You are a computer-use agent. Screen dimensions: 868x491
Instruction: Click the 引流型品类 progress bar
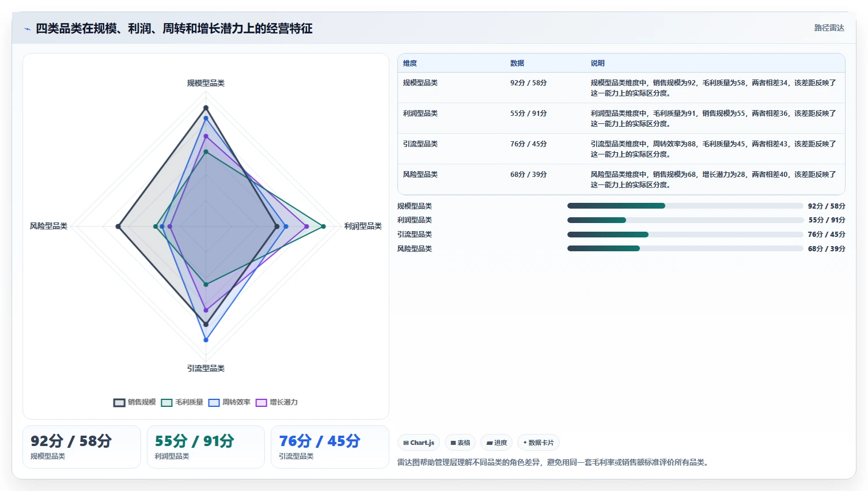685,235
